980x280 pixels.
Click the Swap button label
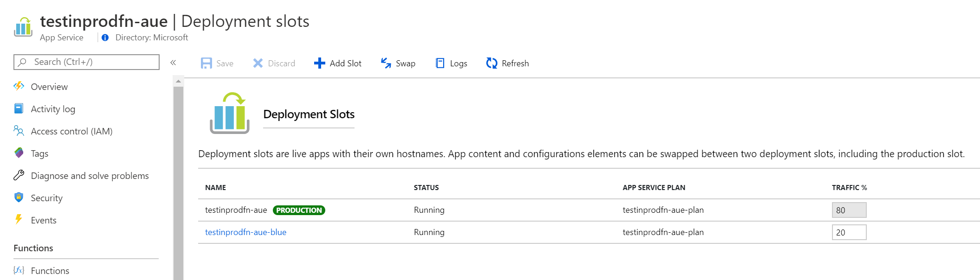406,64
